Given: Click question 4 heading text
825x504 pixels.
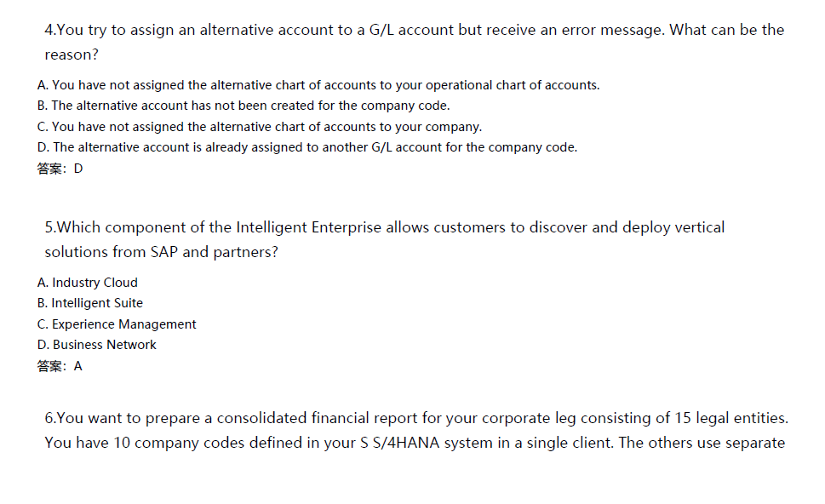Looking at the screenshot, I should (414, 42).
